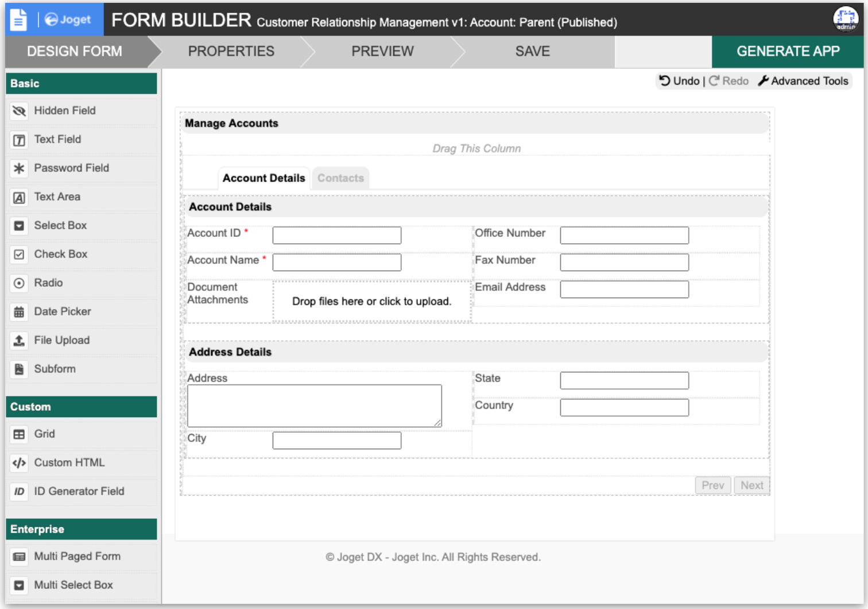Click the Hidden Field palette icon
Viewport: 868px width, 609px height.
tap(19, 111)
